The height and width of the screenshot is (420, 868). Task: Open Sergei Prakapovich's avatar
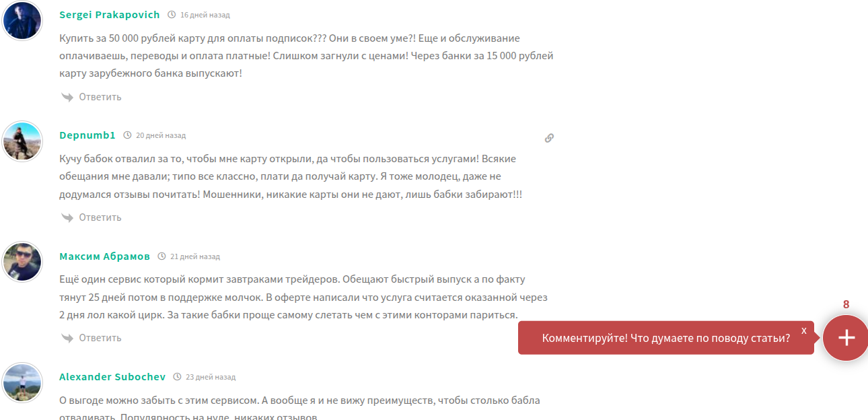(x=23, y=21)
